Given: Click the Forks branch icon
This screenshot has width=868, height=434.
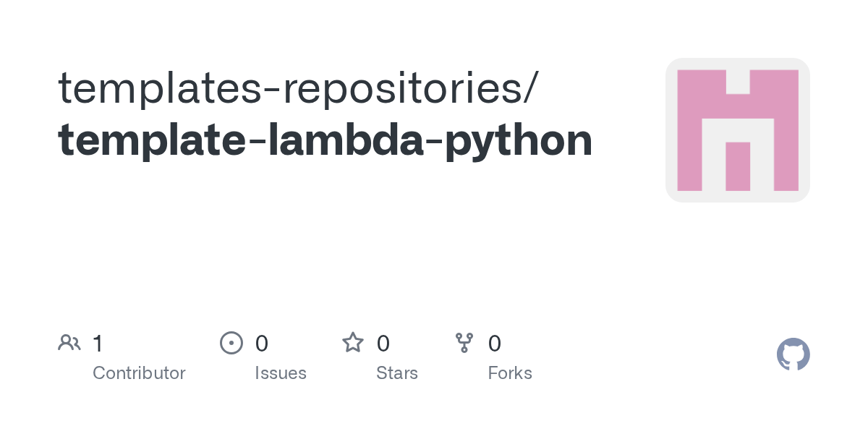Looking at the screenshot, I should 464,342.
